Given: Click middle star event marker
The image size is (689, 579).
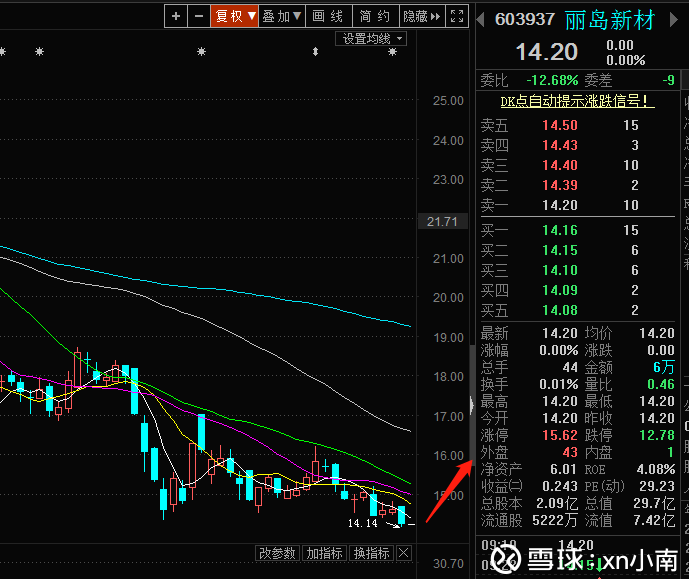Looking at the screenshot, I should click(x=201, y=52).
